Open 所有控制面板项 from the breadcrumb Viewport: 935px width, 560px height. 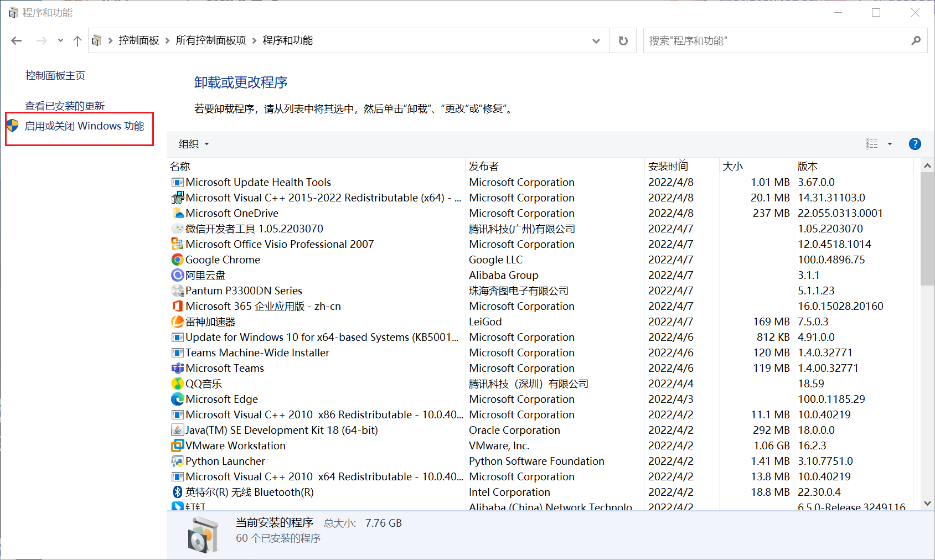coord(210,40)
